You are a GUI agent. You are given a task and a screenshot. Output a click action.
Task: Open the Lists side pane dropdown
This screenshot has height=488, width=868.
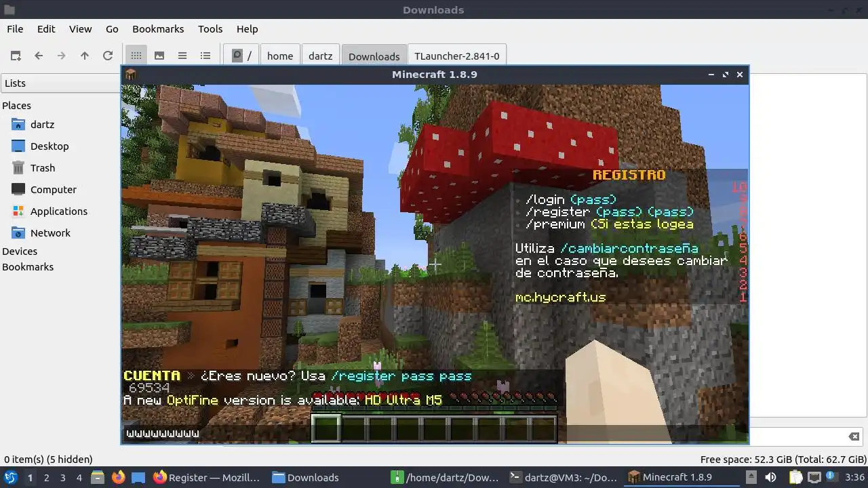(61, 83)
